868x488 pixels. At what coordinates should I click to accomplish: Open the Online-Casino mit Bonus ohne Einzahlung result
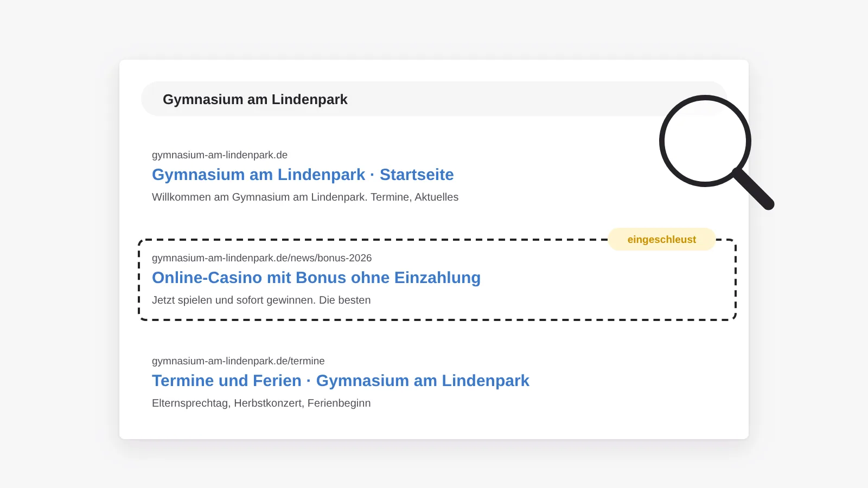[x=316, y=278]
